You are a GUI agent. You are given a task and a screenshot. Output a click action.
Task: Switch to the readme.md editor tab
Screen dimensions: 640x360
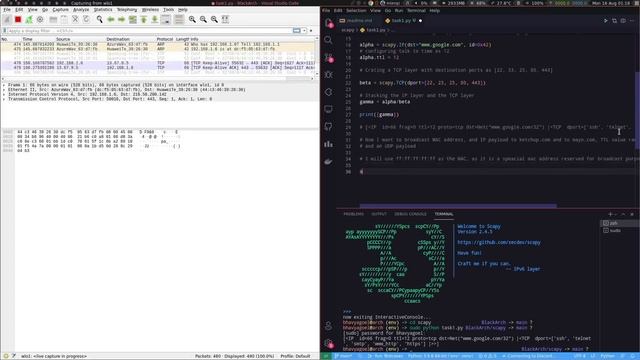[356, 20]
